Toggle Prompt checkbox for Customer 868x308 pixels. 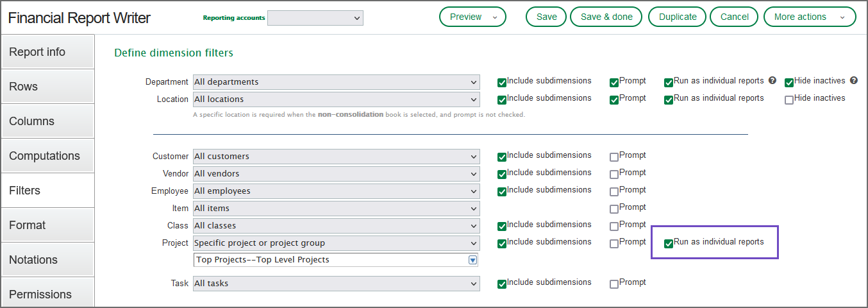tap(614, 157)
